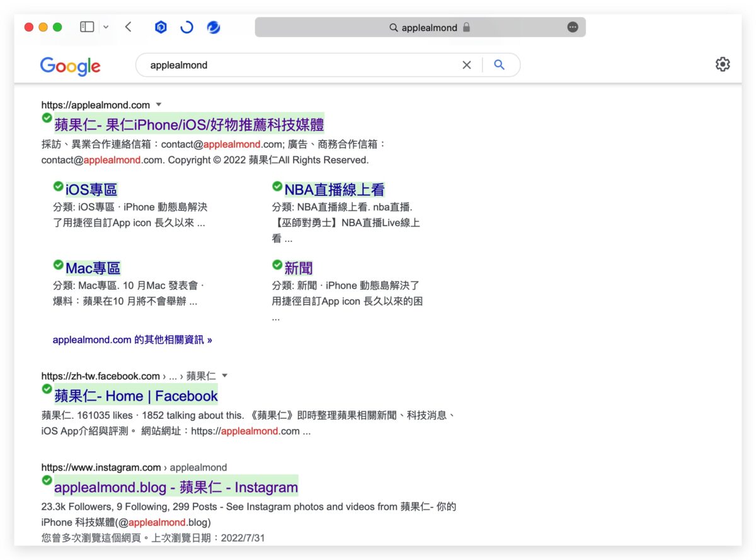Click the yellow minimize window button

point(43,27)
